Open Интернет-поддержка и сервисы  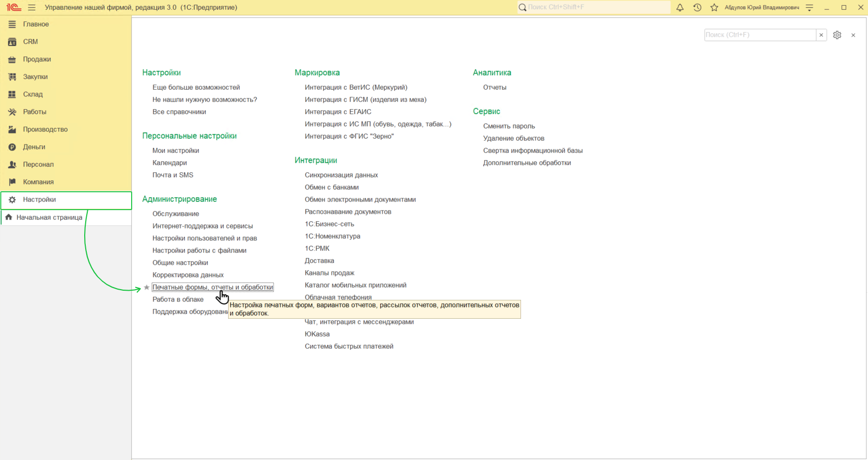click(x=203, y=226)
